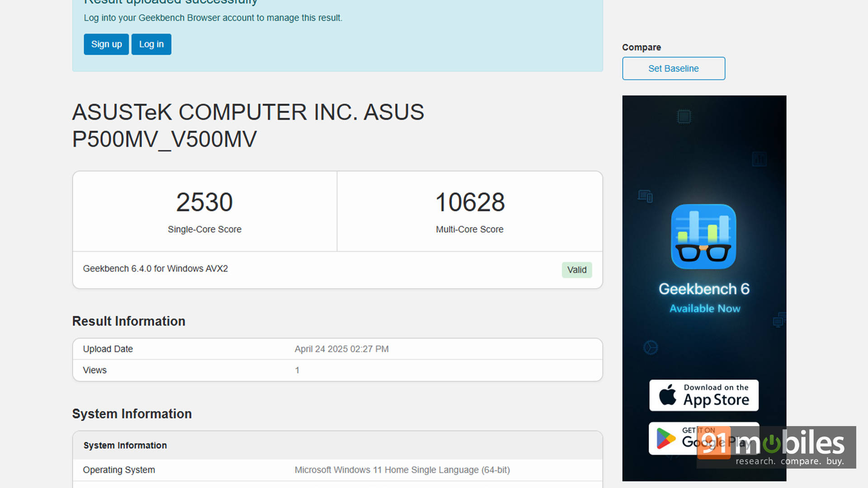
Task: Click the ASUSTeK COMPUTER INC. ASUS title
Action: pos(248,125)
